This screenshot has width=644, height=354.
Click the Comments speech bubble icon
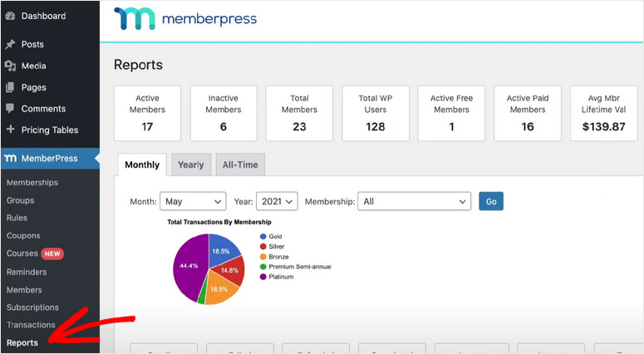[x=10, y=109]
